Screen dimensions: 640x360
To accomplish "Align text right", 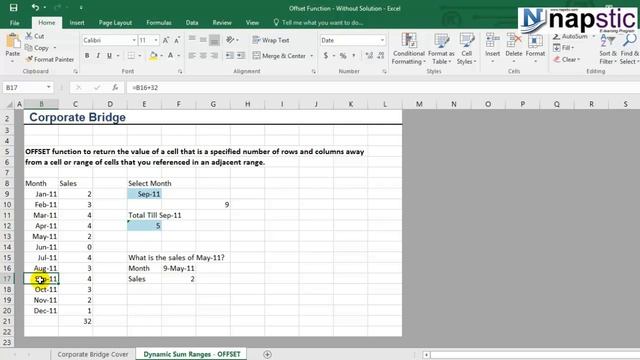I will coord(214,56).
